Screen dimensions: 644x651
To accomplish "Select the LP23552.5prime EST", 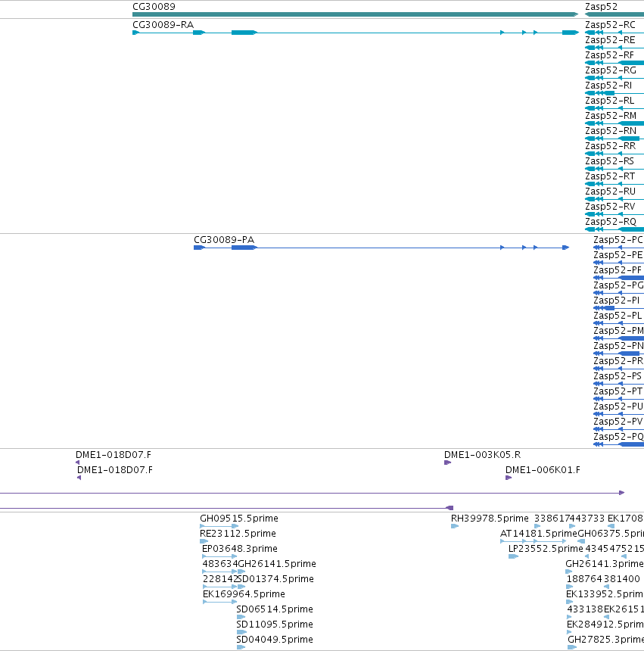I will click(x=546, y=549).
